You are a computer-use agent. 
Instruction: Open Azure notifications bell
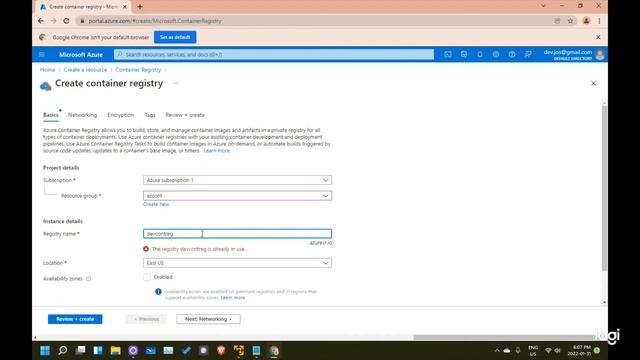point(480,54)
